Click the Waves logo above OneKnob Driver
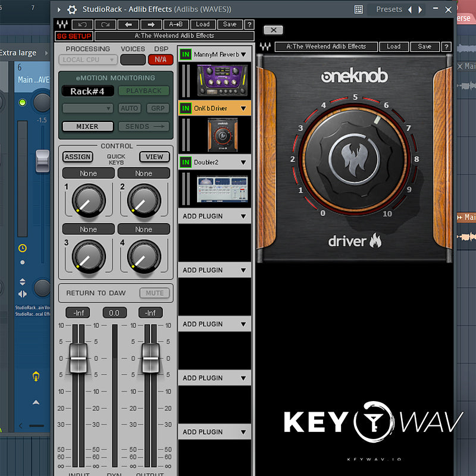 tap(265, 47)
